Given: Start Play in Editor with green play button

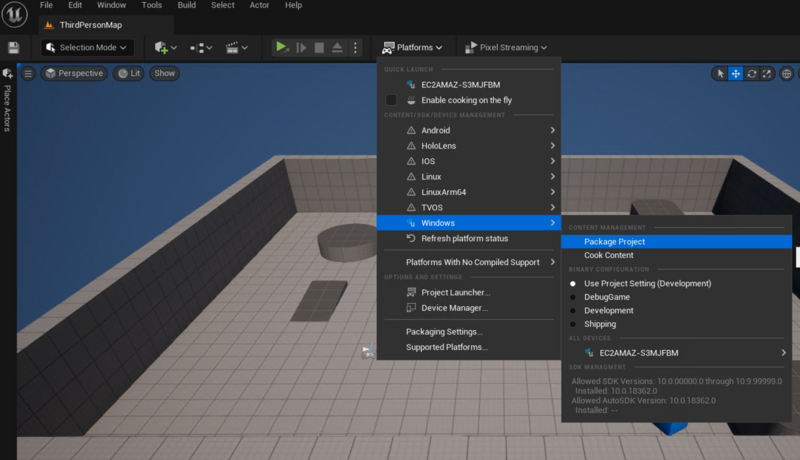Looking at the screenshot, I should click(x=281, y=47).
